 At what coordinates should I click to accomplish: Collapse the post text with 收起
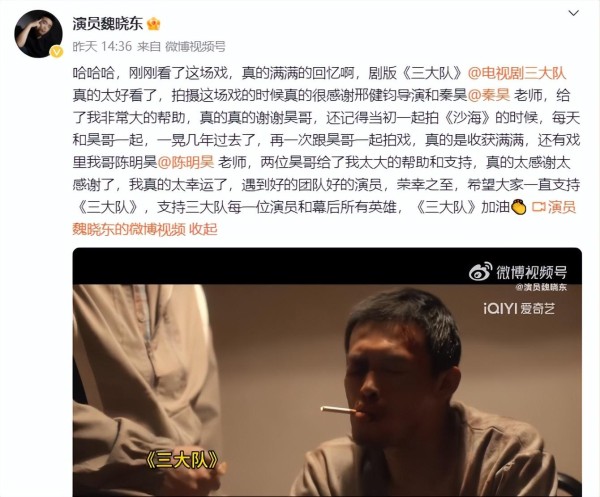[x=203, y=229]
